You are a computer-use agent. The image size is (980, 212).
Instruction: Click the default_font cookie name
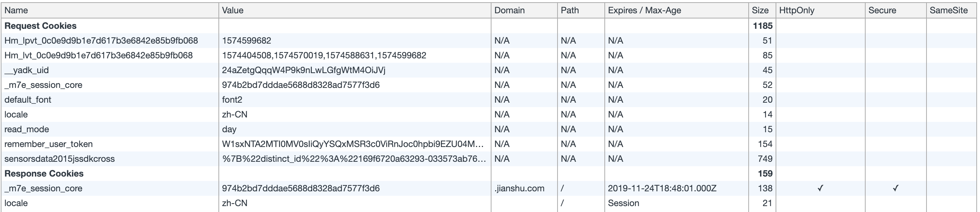(x=27, y=100)
